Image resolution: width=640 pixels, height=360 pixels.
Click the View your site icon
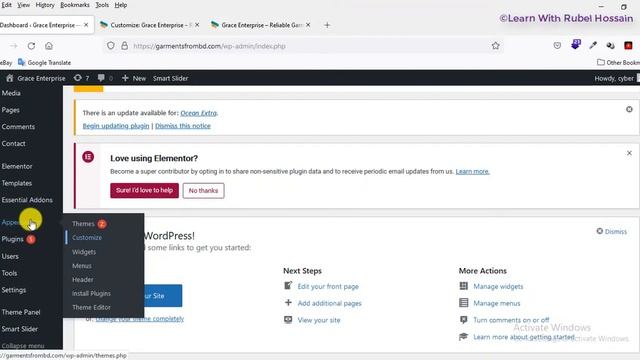coord(288,320)
